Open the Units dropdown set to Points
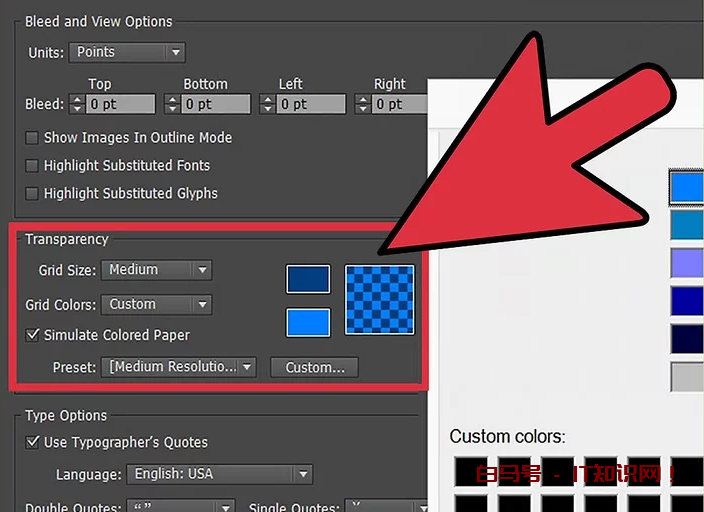 coord(127,52)
